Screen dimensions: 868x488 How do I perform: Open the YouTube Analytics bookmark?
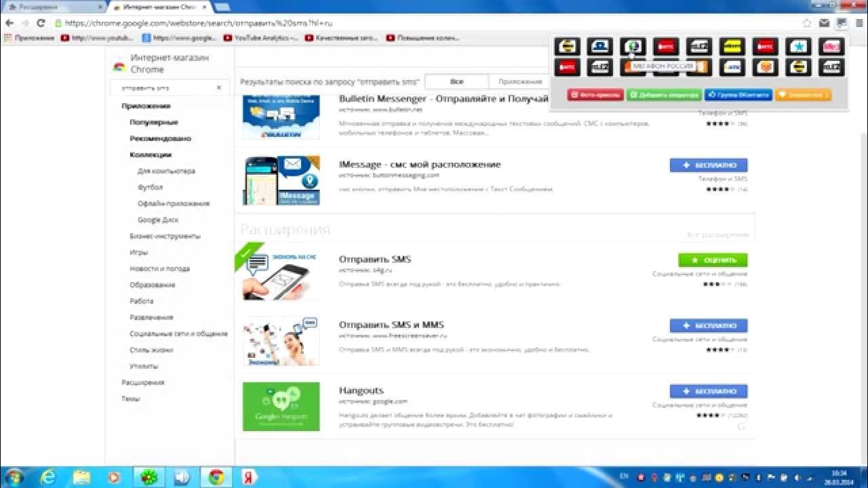click(261, 38)
